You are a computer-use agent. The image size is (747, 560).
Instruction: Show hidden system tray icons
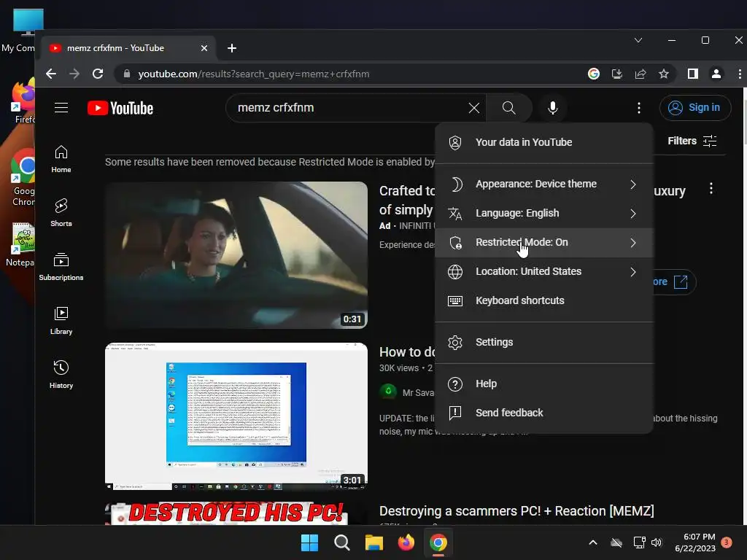593,542
